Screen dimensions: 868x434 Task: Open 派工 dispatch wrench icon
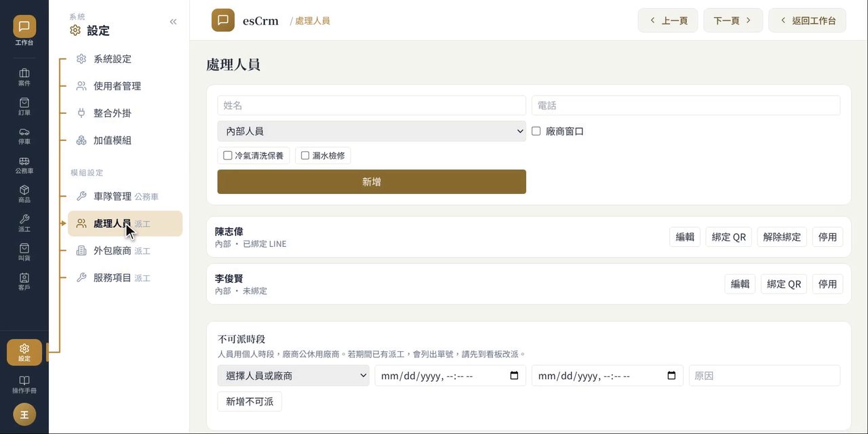pos(24,224)
